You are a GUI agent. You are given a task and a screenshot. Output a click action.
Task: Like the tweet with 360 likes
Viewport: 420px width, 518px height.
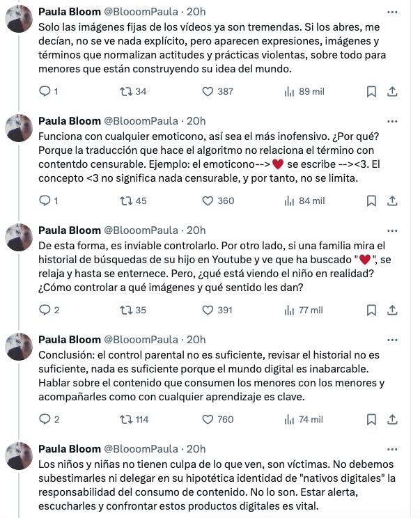tap(208, 201)
